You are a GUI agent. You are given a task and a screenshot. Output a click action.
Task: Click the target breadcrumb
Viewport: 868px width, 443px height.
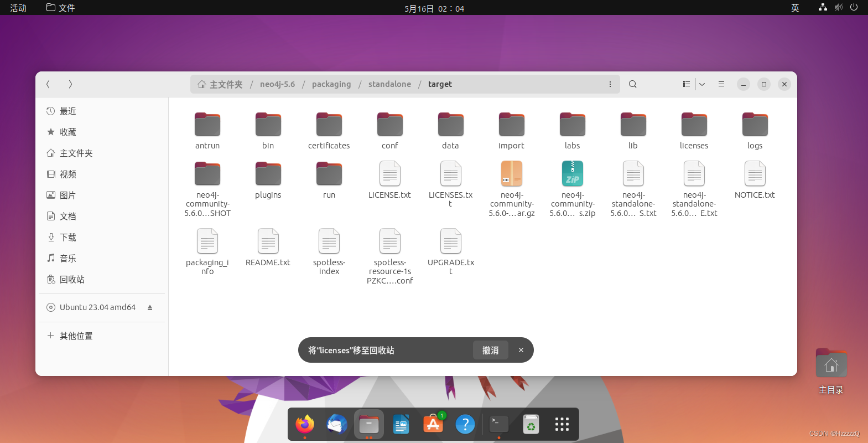pyautogui.click(x=440, y=84)
